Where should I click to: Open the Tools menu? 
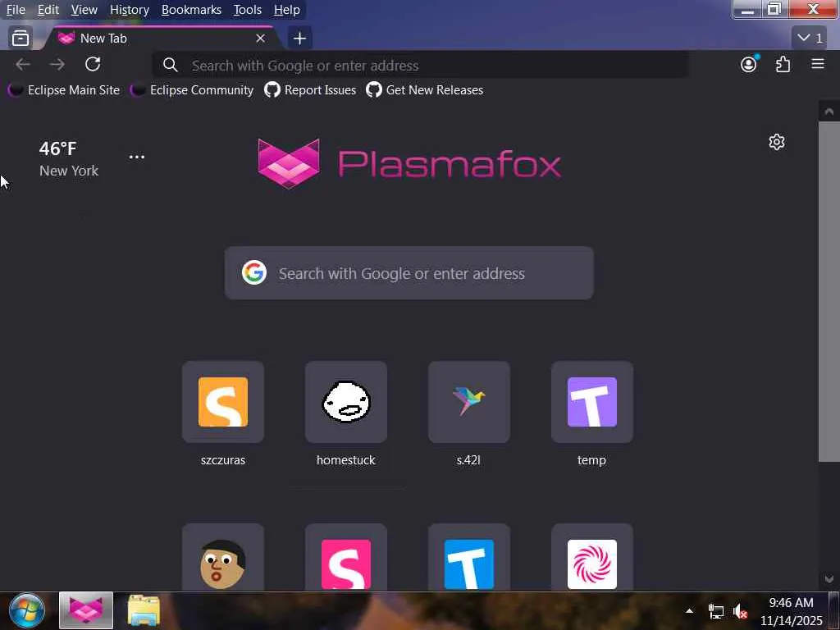[x=248, y=10]
